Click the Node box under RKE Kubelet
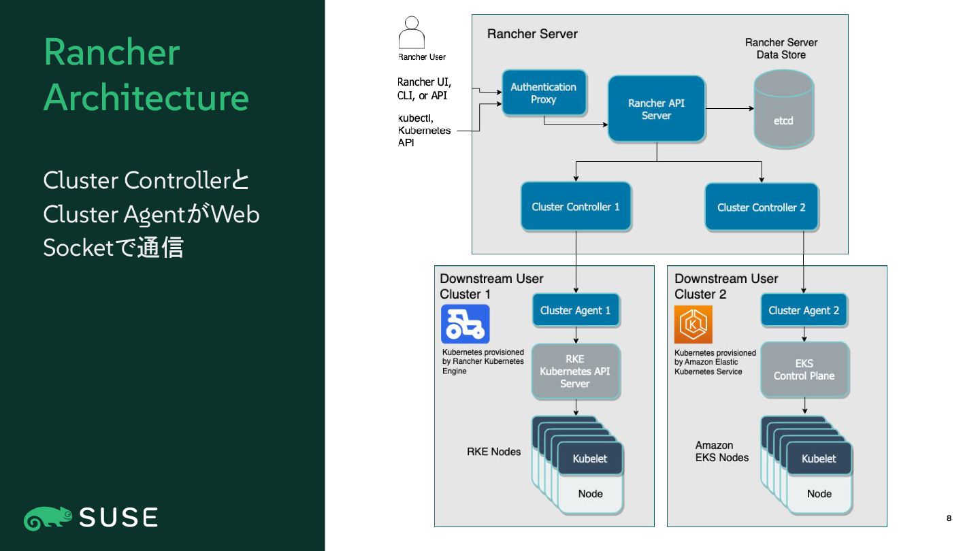The width and height of the screenshot is (980, 551). pos(590,494)
